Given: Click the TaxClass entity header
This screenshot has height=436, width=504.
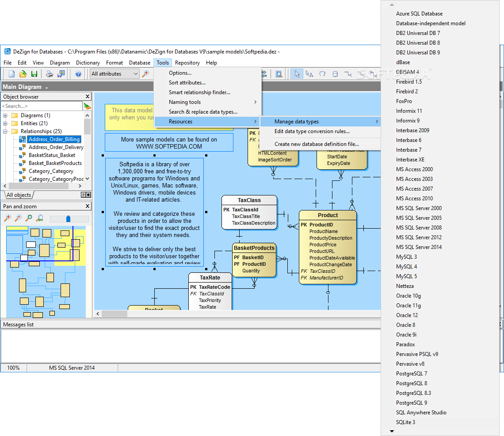Looking at the screenshot, I should [249, 200].
